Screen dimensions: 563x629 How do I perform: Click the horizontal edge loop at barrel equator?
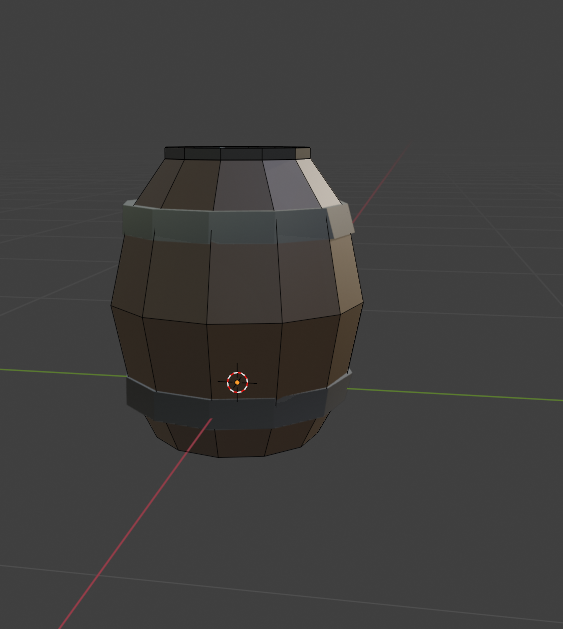pyautogui.click(x=237, y=318)
